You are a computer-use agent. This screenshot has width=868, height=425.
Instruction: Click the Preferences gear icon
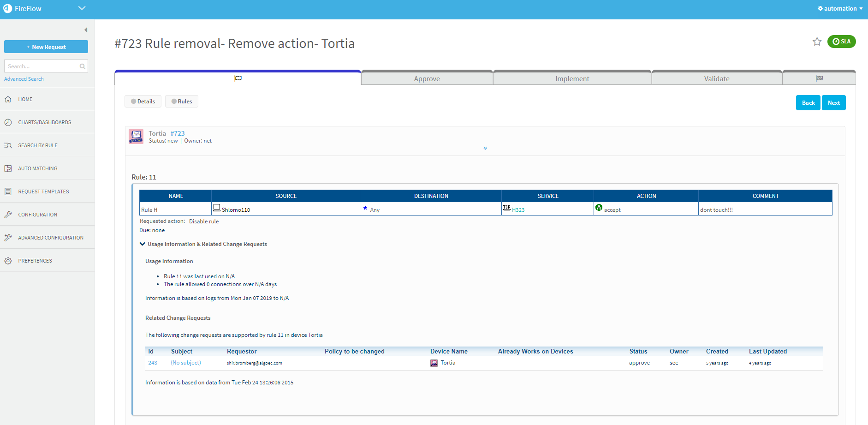coord(8,261)
